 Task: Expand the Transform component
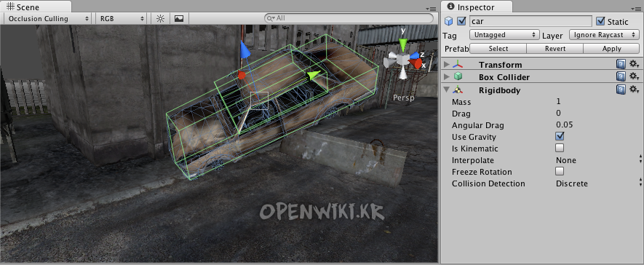coord(447,65)
